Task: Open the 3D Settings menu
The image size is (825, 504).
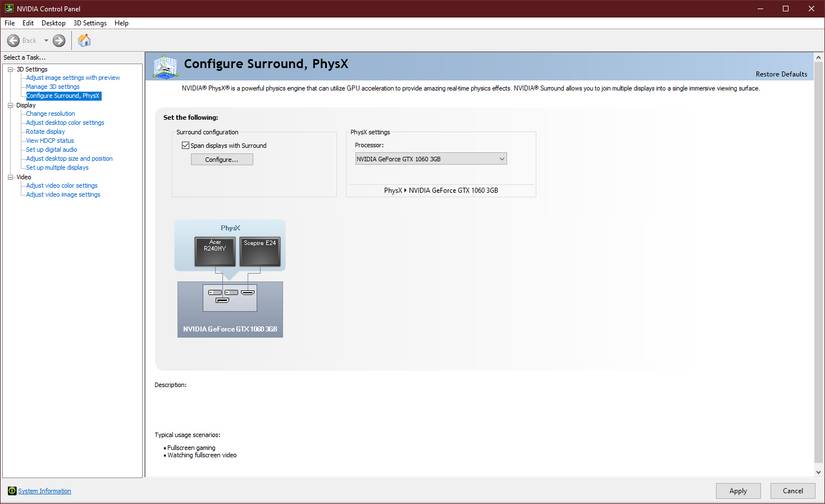Action: click(x=90, y=23)
